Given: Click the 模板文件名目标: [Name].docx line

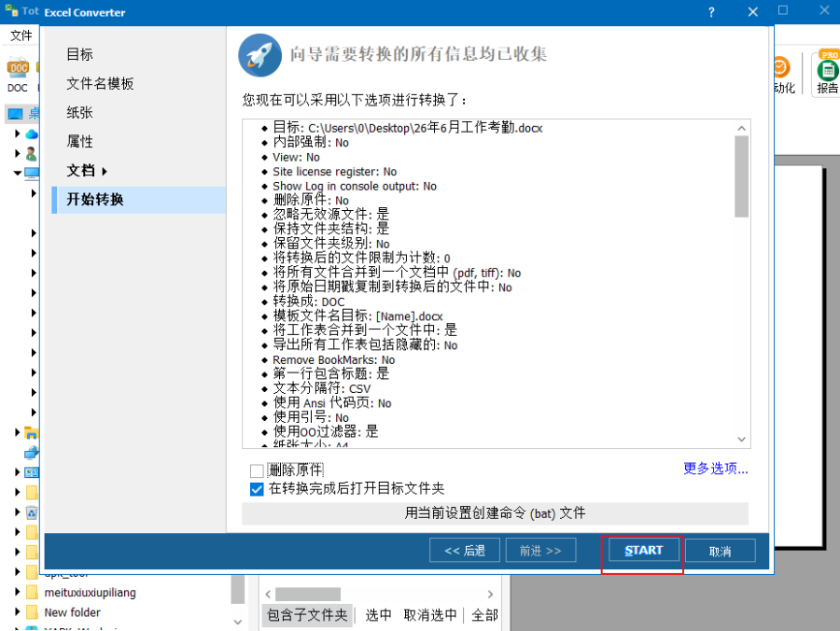Looking at the screenshot, I should click(x=357, y=316).
